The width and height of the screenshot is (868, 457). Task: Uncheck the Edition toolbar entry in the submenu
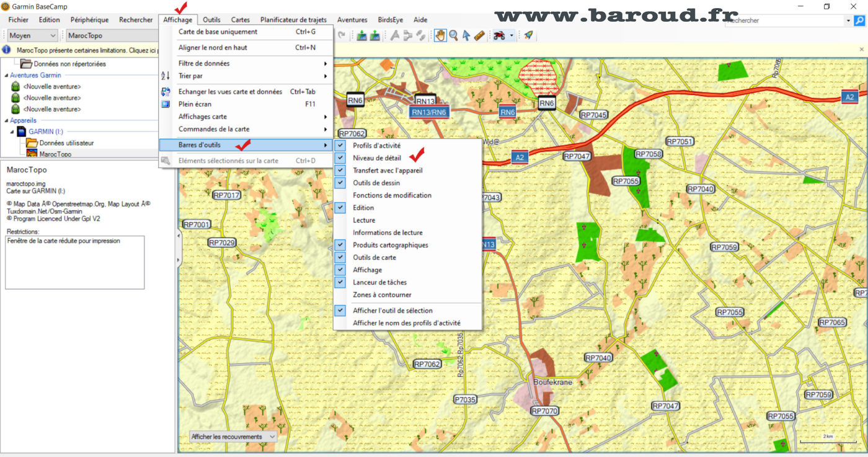(x=340, y=208)
